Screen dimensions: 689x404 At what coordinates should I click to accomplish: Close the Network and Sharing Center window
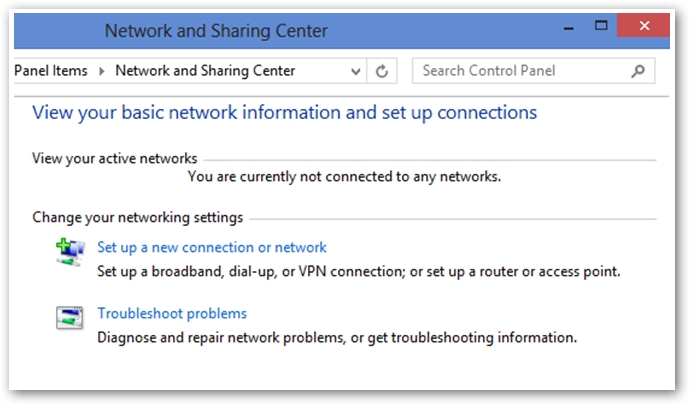pos(644,25)
